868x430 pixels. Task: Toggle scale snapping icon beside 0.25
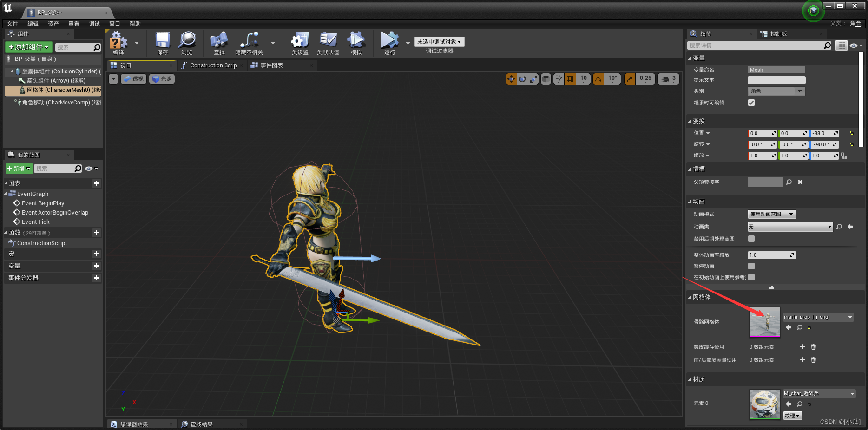click(x=630, y=79)
